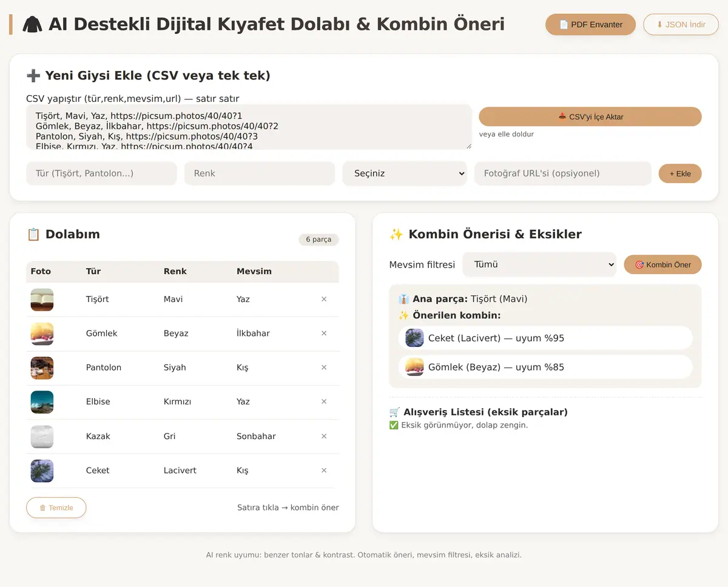Click the Ceket photo thumbnail in table
The width and height of the screenshot is (728, 587).
[x=42, y=471]
